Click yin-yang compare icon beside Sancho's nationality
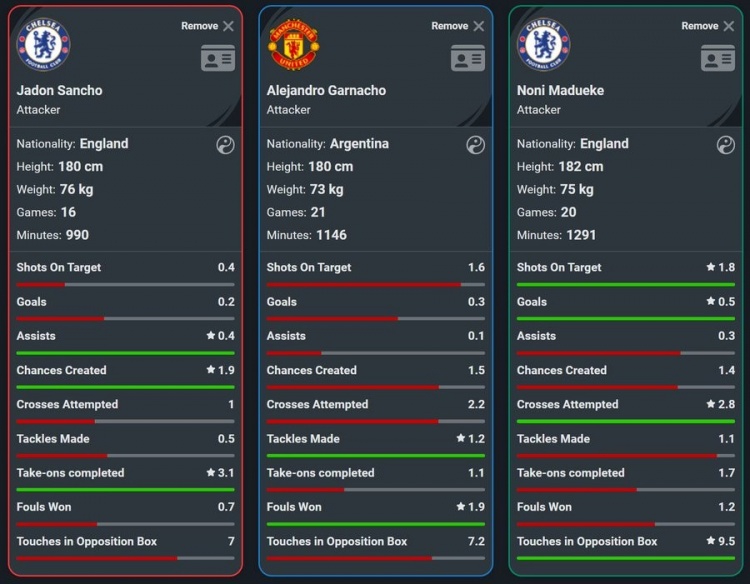 [x=225, y=145]
